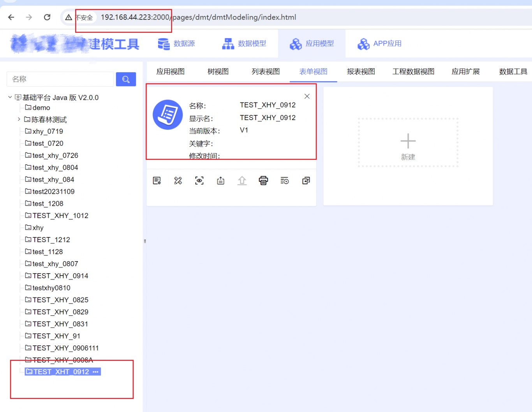Click the export/share form icon
Viewport: 532px width, 412px height.
[221, 180]
